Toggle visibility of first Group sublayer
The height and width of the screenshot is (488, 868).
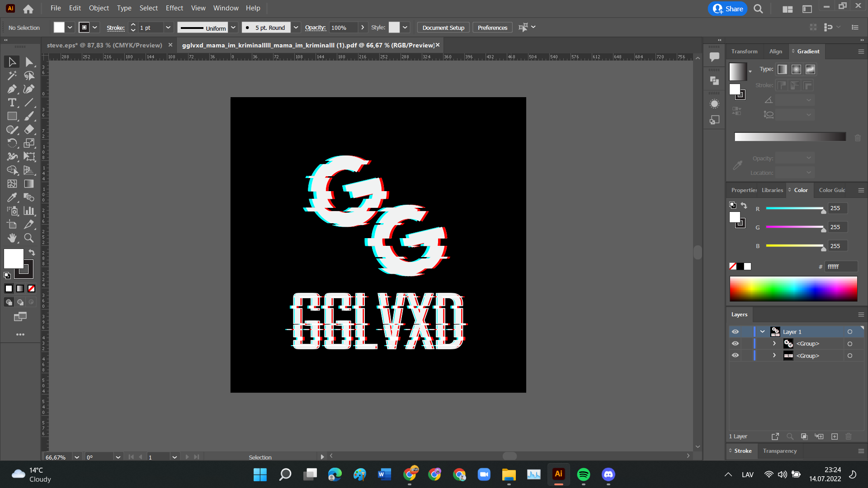735,343
